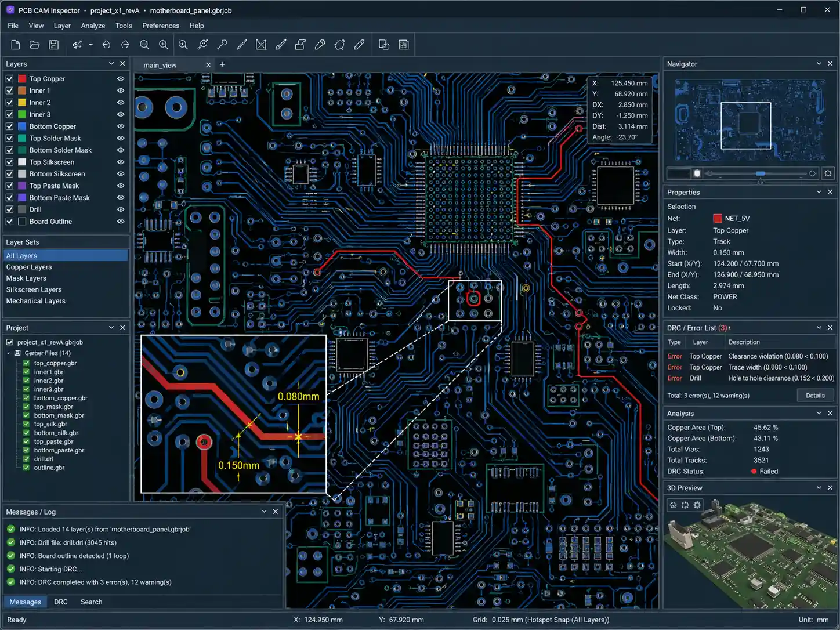
Task: Switch to the DRC tab in Messages panel
Action: click(61, 602)
